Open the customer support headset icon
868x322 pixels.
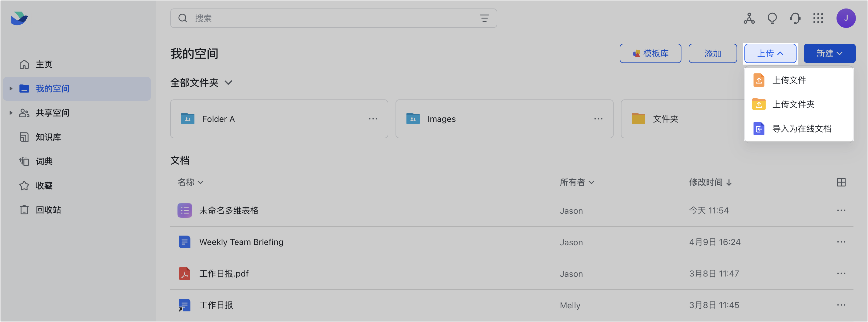(x=795, y=18)
